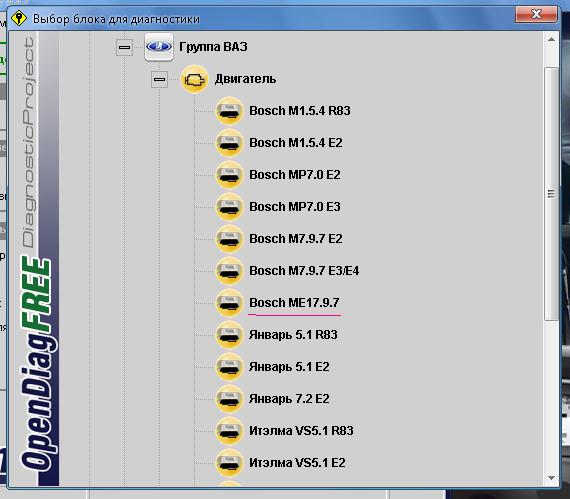Click the Lada logo icon for Группа ВАЗ
Image resolution: width=570 pixels, height=499 pixels.
159,47
